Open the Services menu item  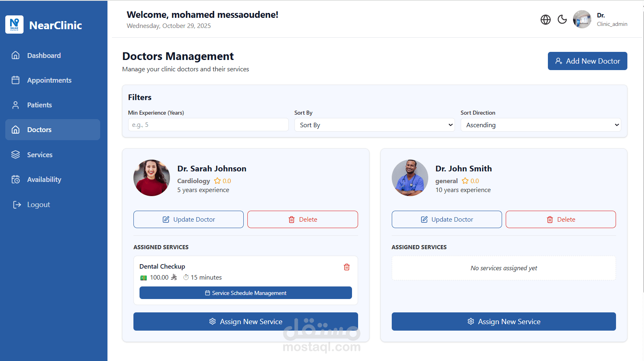point(53,155)
